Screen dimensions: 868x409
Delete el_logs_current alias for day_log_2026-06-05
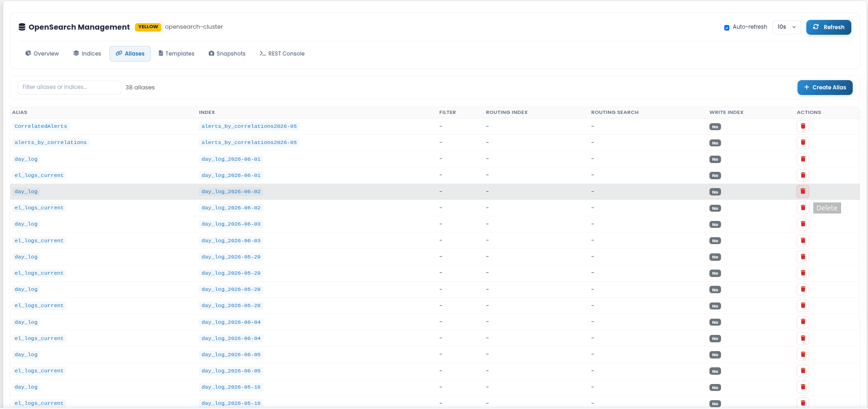coord(803,371)
